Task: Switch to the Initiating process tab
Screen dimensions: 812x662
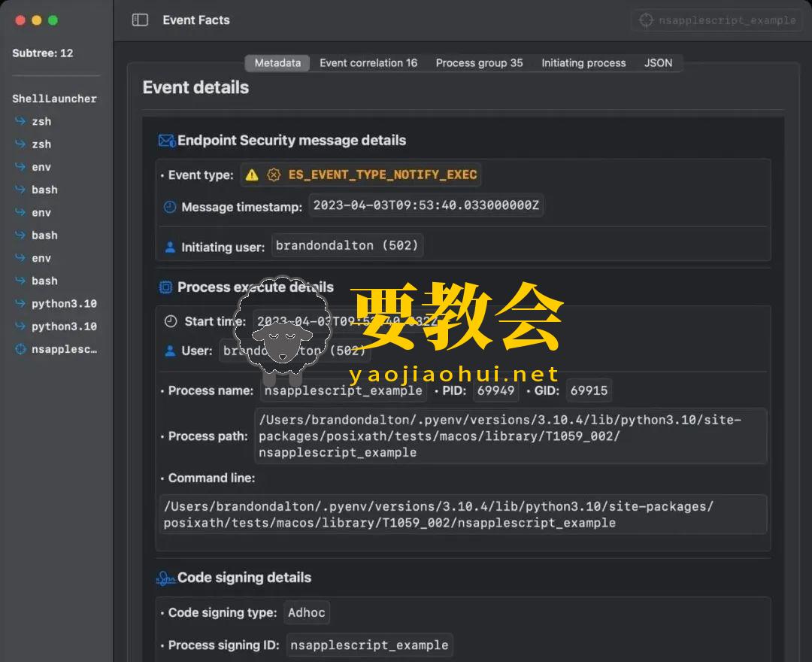Action: [x=583, y=63]
